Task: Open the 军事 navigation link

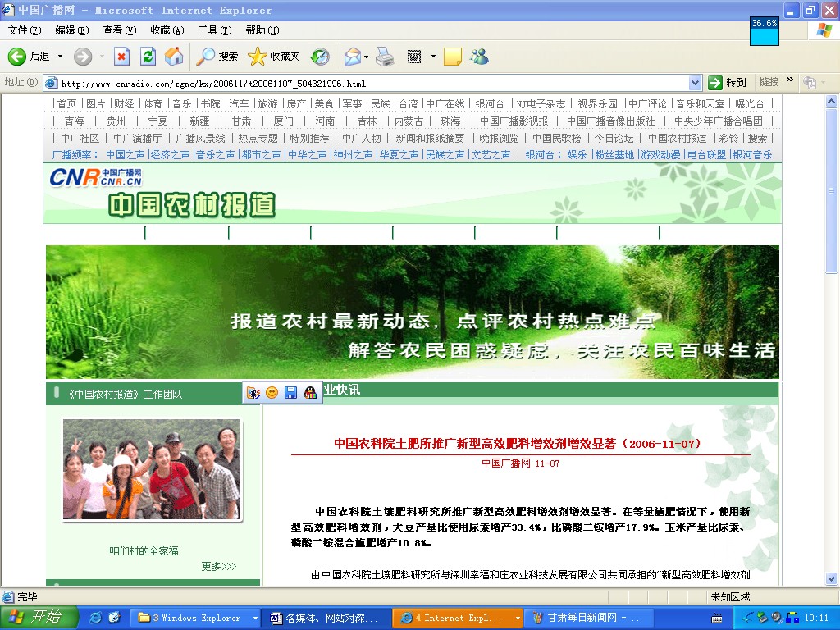Action: coord(353,104)
